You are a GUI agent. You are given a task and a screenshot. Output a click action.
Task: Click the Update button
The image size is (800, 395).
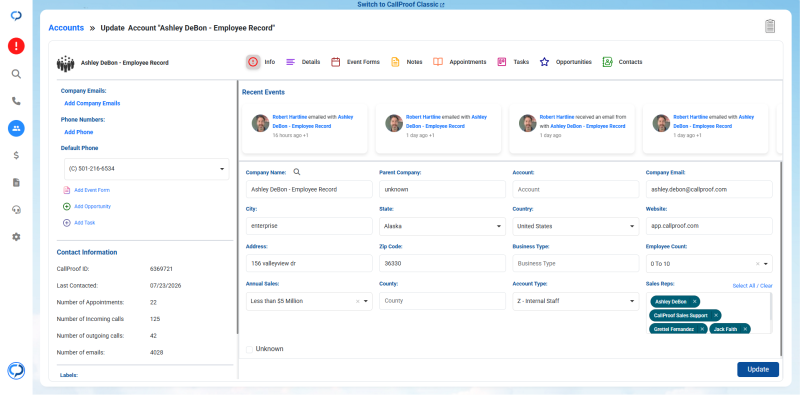(x=758, y=369)
